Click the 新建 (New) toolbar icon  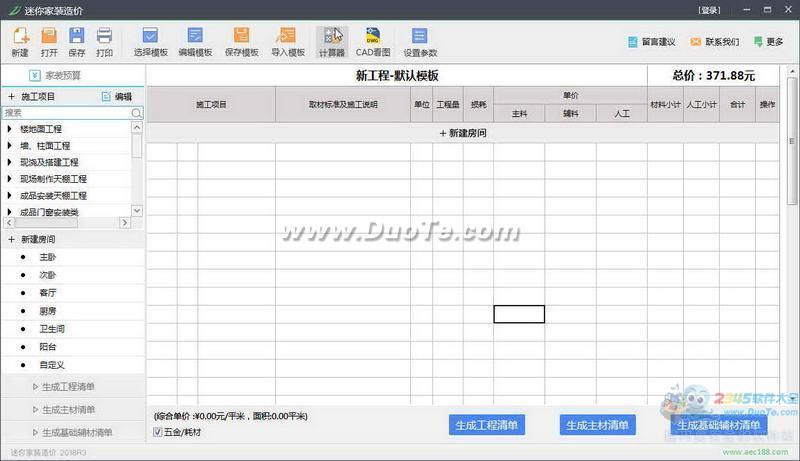pyautogui.click(x=20, y=40)
